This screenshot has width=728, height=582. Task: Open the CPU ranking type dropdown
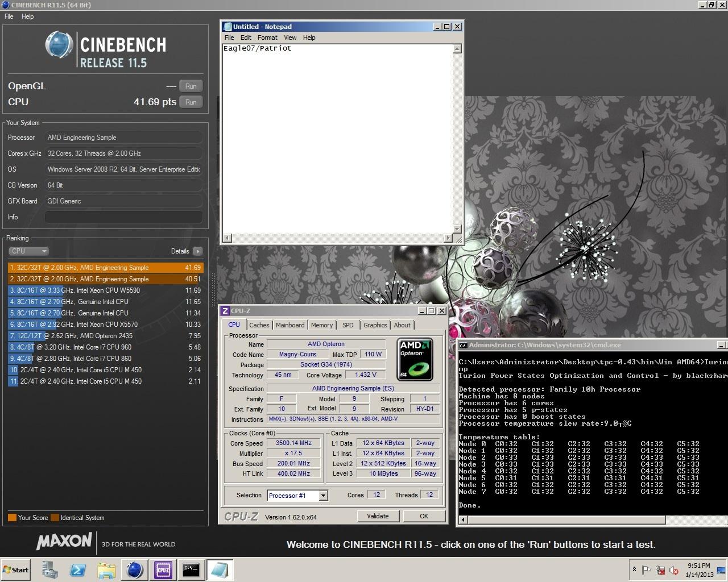28,251
